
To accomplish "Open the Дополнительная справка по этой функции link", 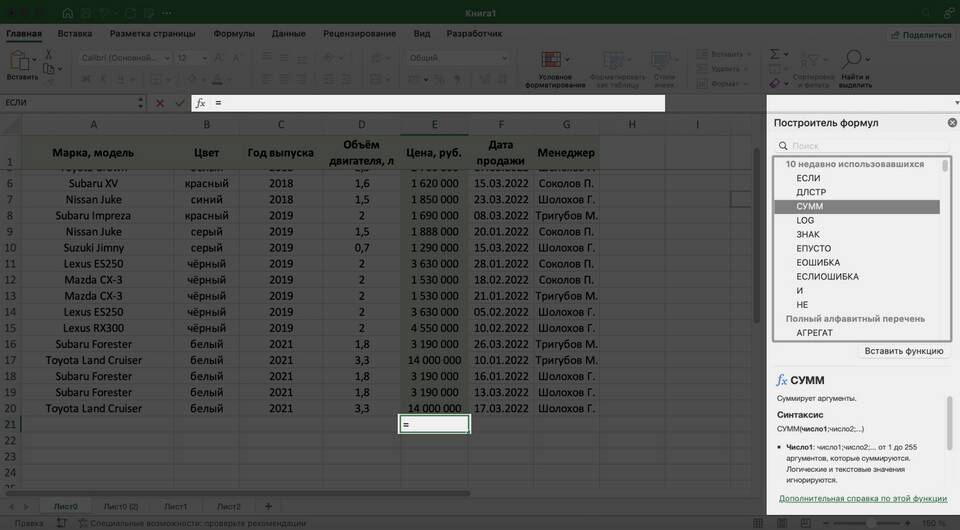I will point(862,498).
